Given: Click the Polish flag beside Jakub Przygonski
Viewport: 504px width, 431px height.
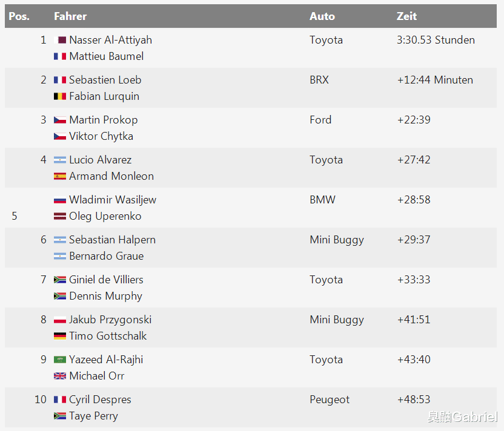Looking at the screenshot, I should 60,320.
